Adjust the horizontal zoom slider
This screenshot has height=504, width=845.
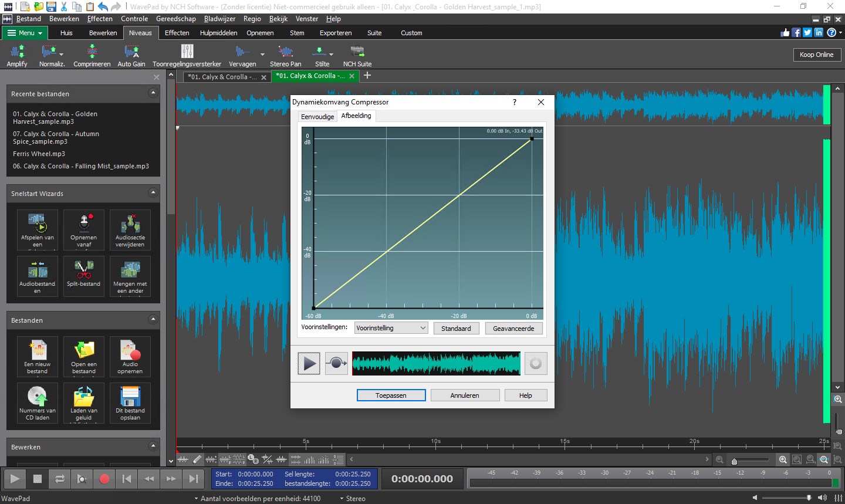[x=735, y=461]
